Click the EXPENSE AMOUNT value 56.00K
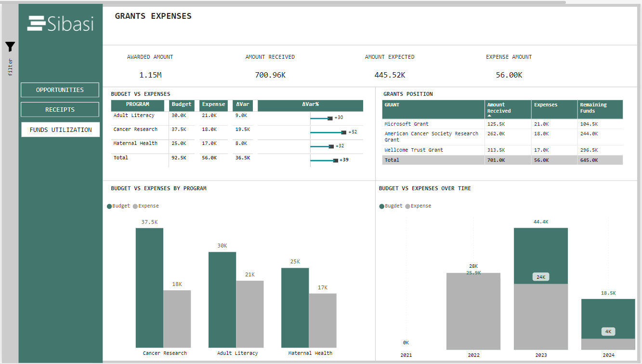 [x=509, y=75]
